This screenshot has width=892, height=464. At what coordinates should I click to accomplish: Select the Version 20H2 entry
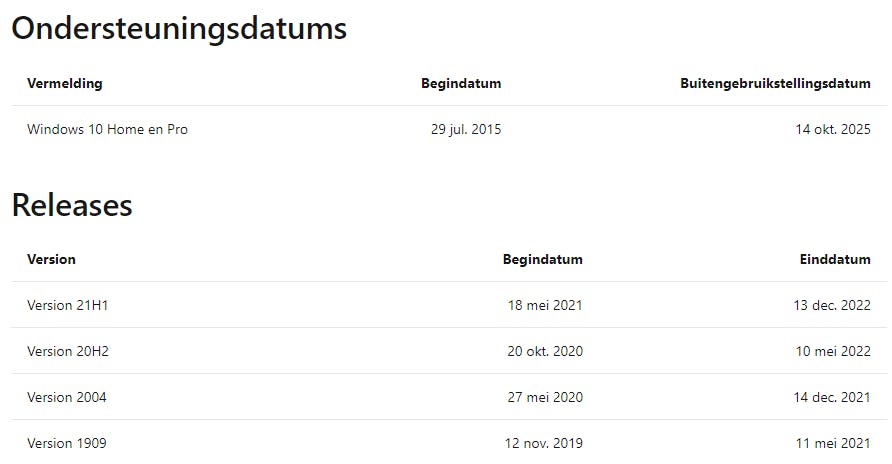pos(67,351)
